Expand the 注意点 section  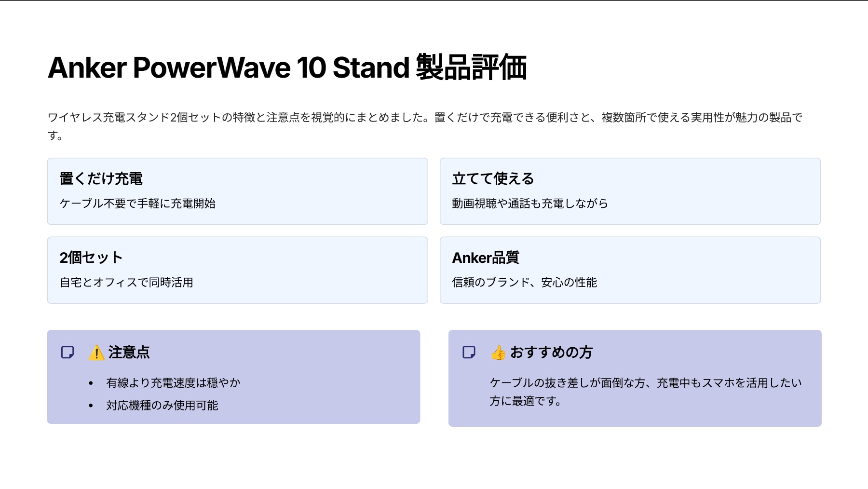(x=129, y=353)
